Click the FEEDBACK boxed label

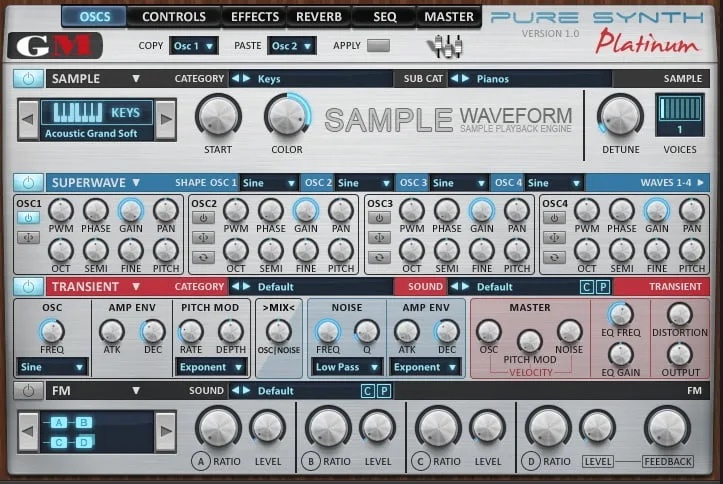point(668,461)
